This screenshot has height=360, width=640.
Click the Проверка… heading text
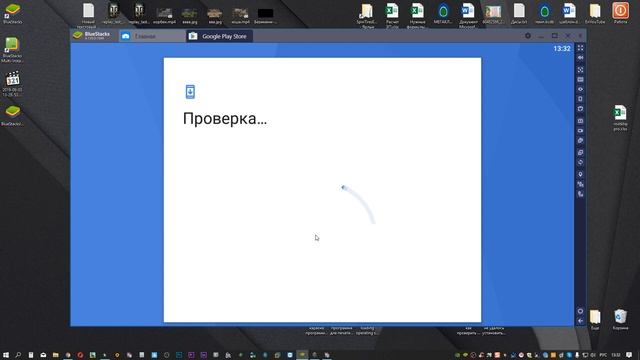pyautogui.click(x=225, y=119)
